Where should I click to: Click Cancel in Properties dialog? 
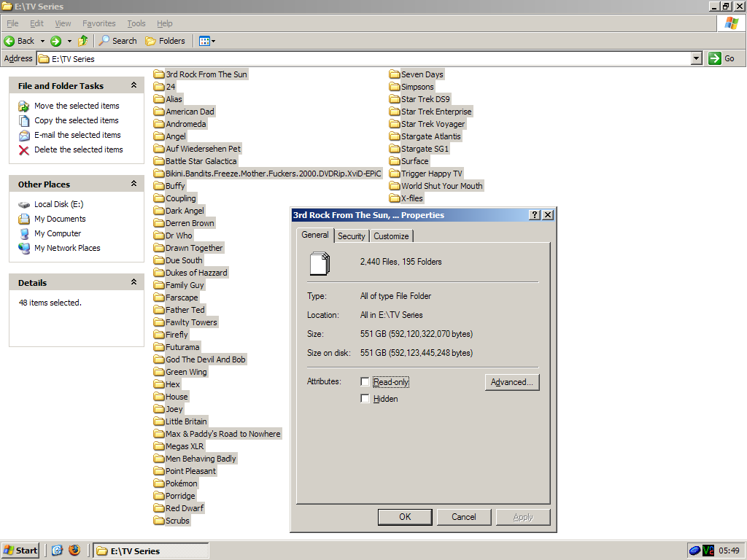[463, 517]
